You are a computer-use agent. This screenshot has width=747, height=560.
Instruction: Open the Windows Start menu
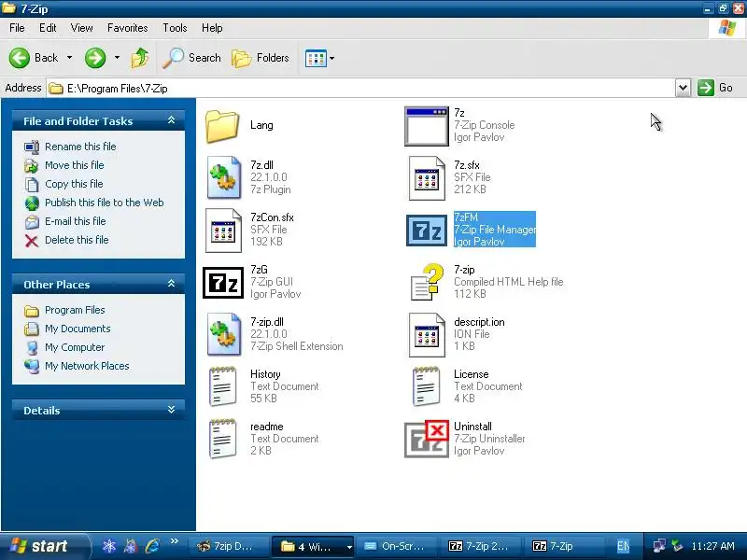tap(45, 546)
